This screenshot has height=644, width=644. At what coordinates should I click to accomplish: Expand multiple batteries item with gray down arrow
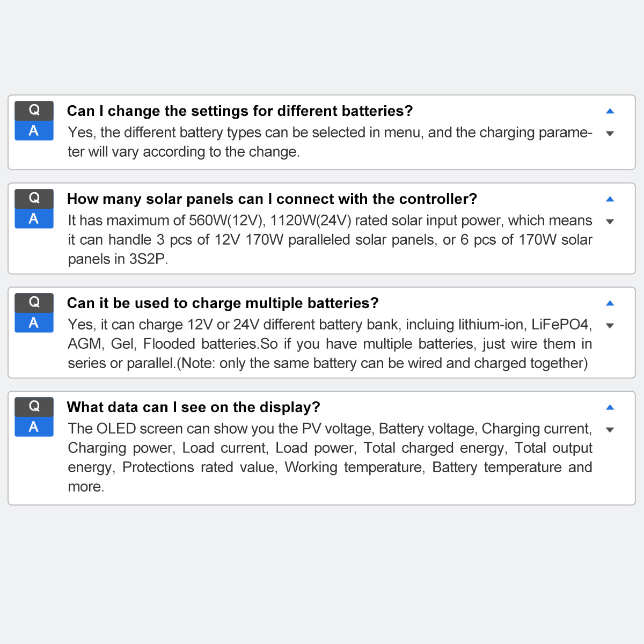tap(610, 326)
